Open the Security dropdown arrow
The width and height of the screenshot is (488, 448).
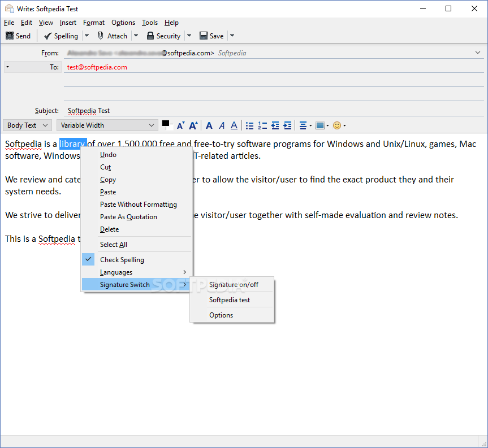[x=189, y=36]
